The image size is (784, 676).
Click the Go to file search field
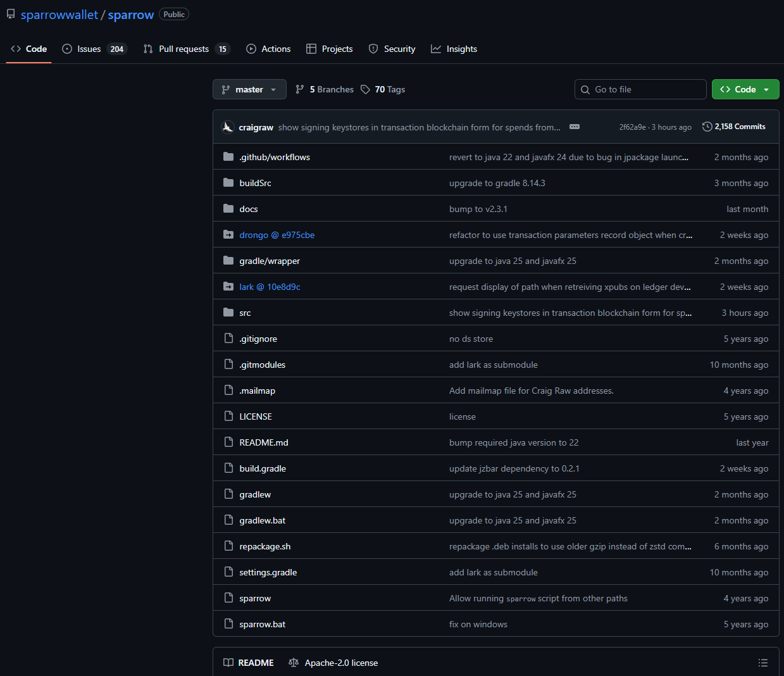point(645,89)
